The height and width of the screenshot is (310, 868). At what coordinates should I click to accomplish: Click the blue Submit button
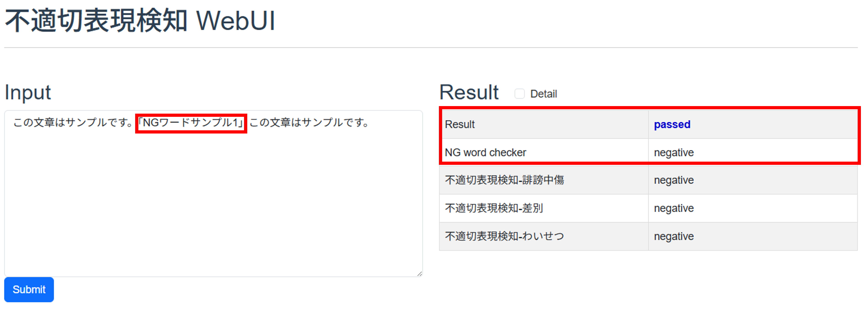[29, 289]
